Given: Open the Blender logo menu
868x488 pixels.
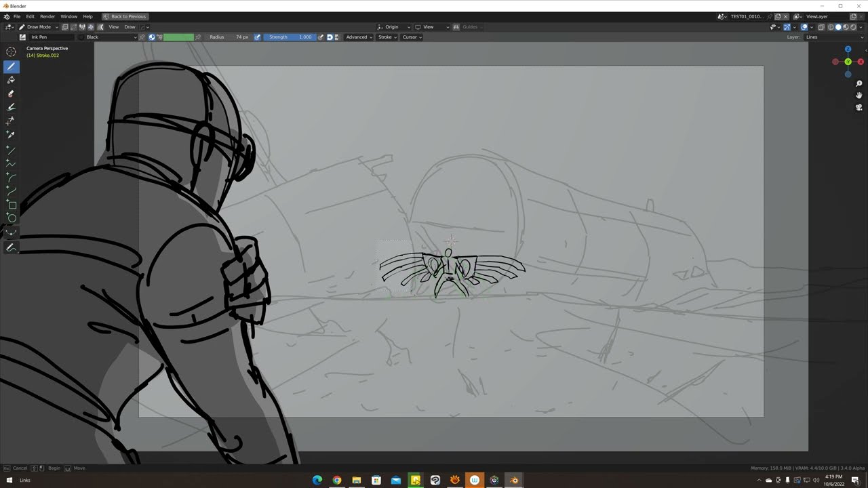Looking at the screenshot, I should [6, 16].
